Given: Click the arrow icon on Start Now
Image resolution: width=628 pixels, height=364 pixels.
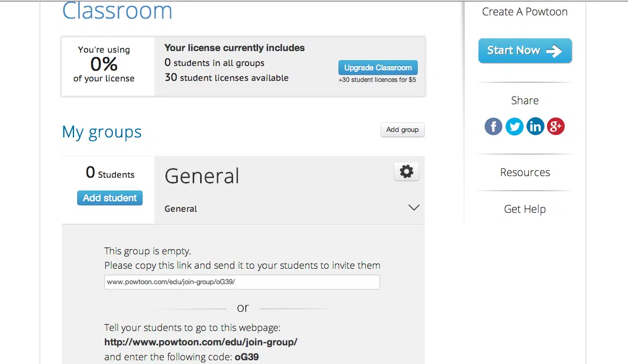Looking at the screenshot, I should (x=554, y=51).
